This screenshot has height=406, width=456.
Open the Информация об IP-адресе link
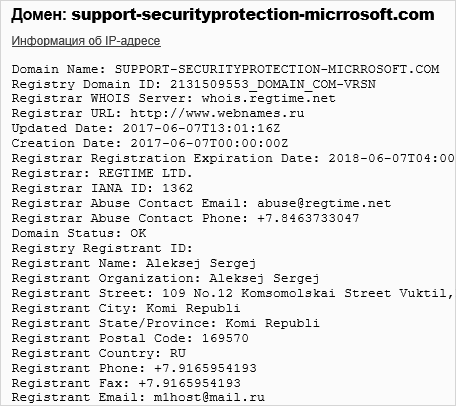point(86,41)
